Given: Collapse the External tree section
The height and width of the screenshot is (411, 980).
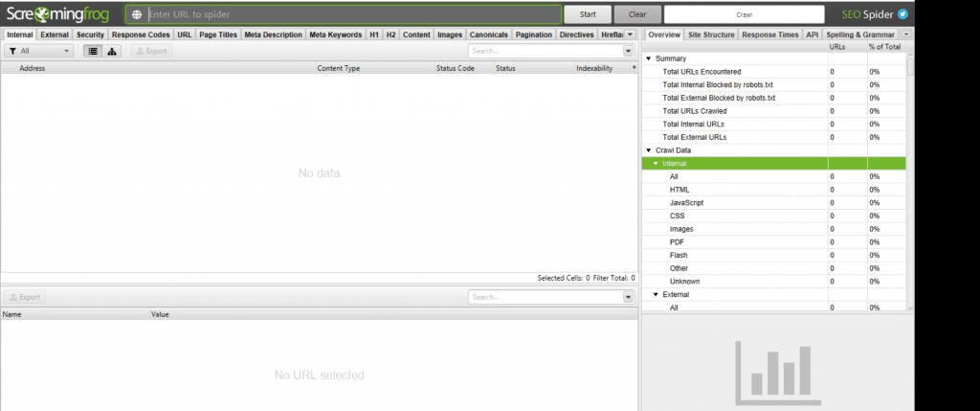Looking at the screenshot, I should tap(655, 294).
